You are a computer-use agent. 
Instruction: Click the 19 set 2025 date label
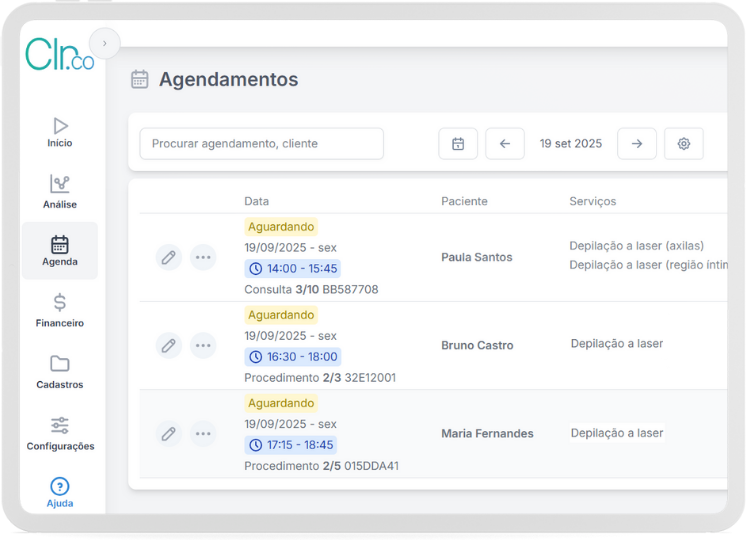571,144
